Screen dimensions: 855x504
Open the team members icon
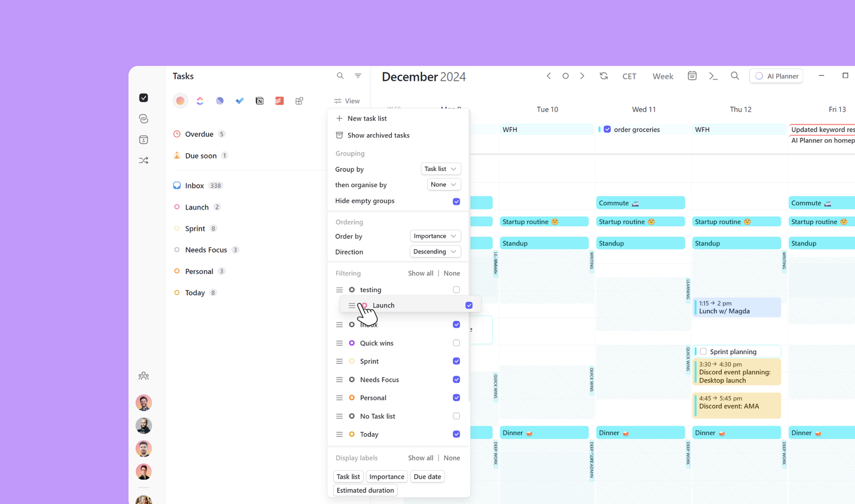[144, 376]
